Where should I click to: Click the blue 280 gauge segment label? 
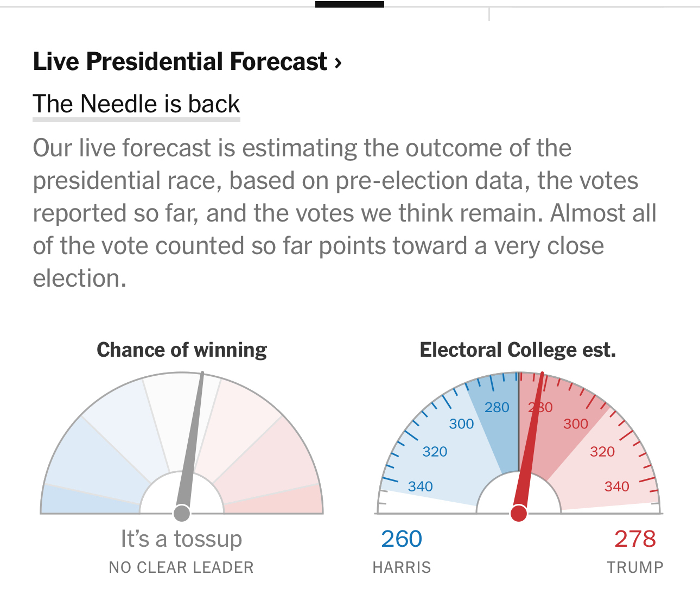497,407
